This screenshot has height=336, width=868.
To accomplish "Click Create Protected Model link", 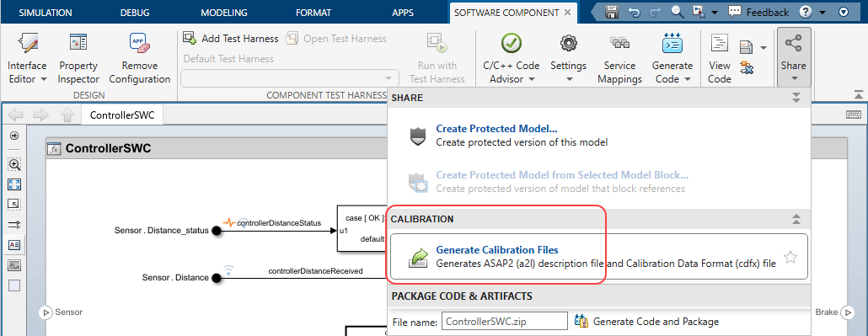I will tap(496, 129).
